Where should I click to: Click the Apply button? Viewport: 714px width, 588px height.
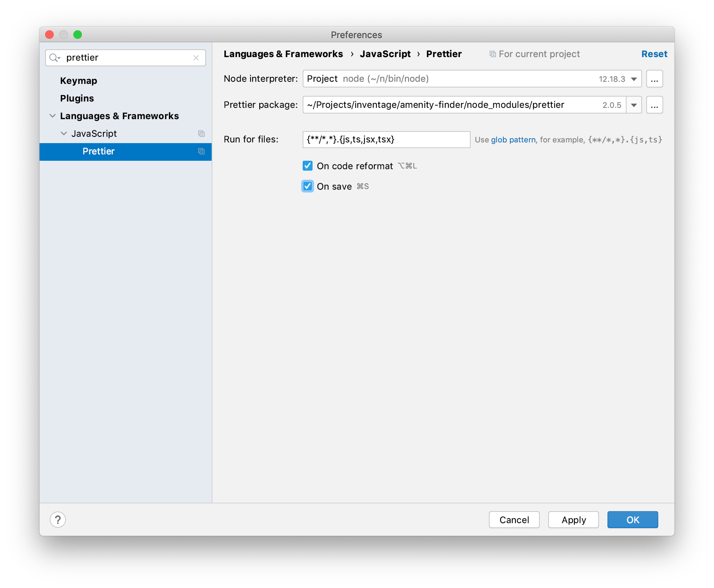[x=574, y=519]
